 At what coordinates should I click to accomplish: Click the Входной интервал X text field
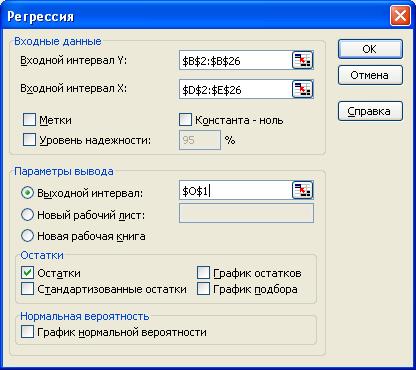(x=235, y=89)
